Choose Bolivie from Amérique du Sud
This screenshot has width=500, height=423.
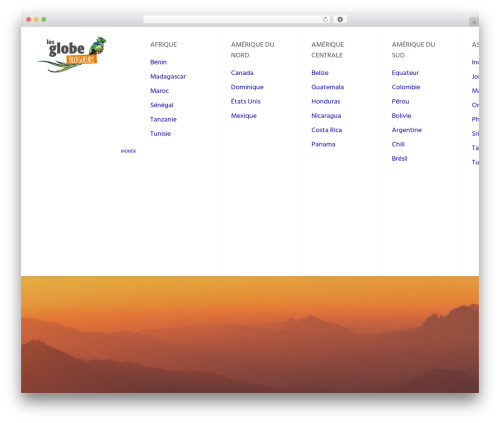coord(401,116)
